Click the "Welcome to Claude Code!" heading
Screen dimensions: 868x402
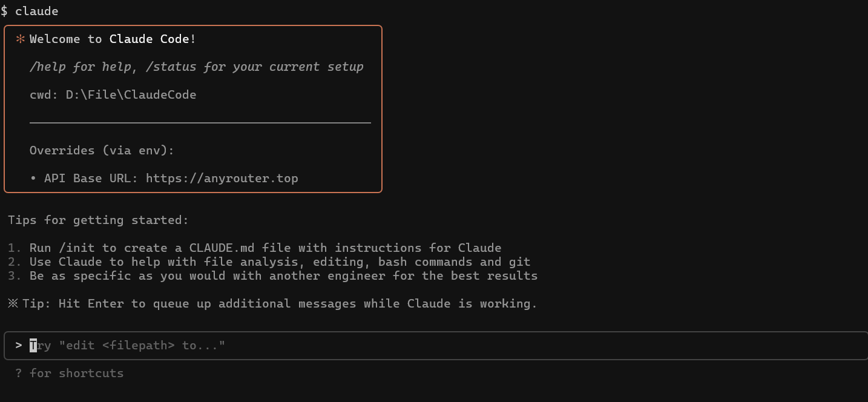tap(113, 39)
